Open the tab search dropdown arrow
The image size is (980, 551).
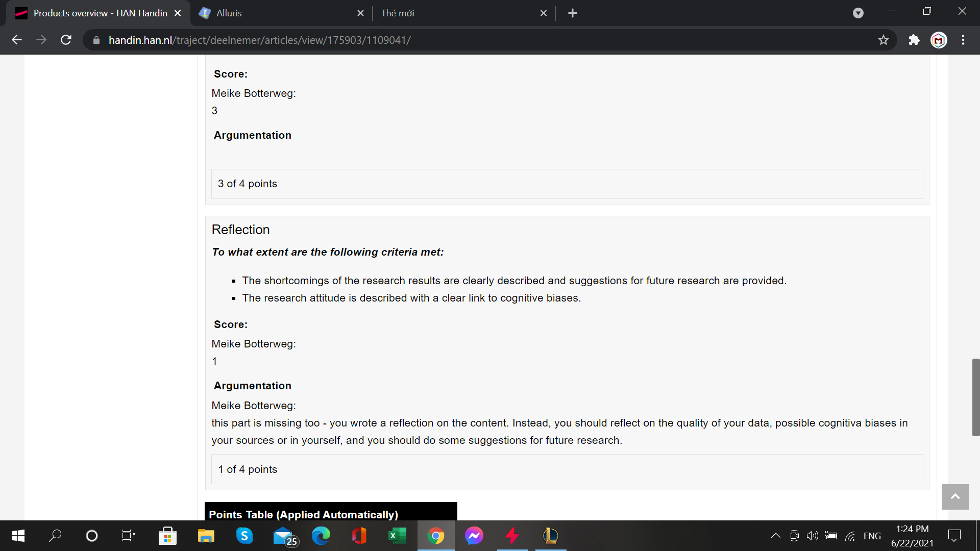pos(858,13)
